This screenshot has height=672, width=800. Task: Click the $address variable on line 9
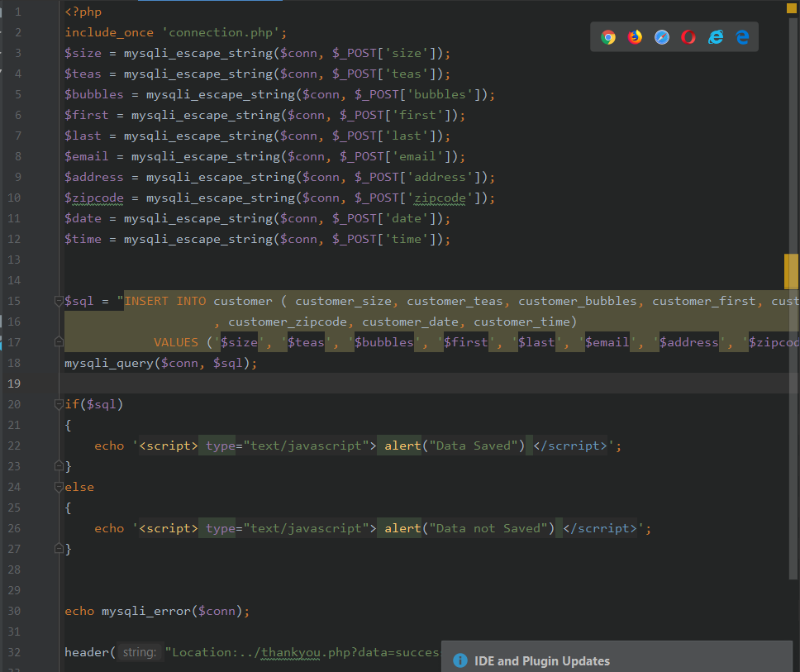point(94,177)
